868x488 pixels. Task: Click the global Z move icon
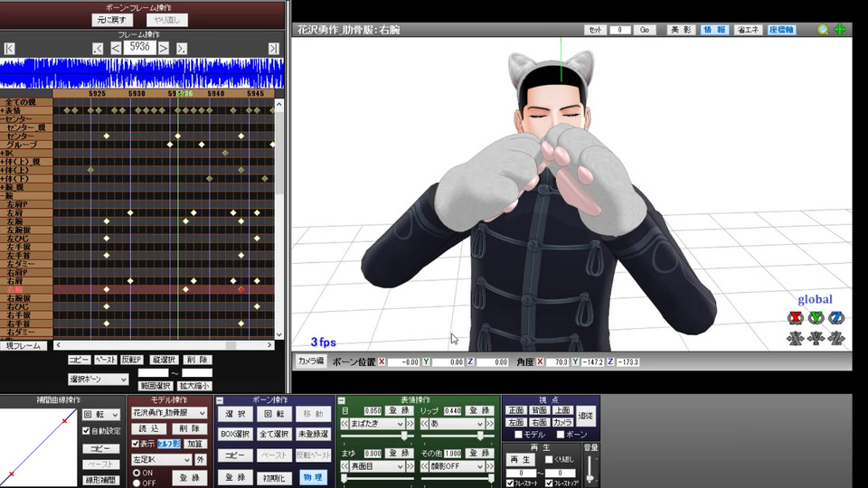point(836,338)
